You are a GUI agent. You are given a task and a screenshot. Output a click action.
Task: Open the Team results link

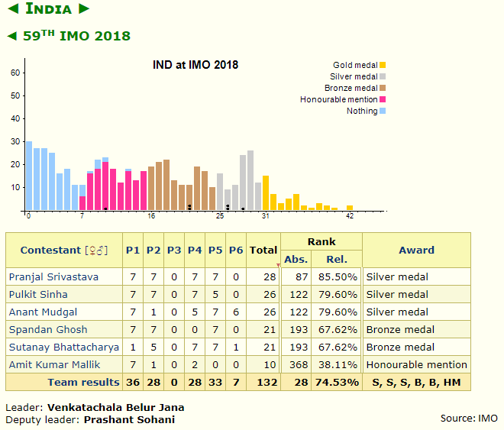[83, 382]
